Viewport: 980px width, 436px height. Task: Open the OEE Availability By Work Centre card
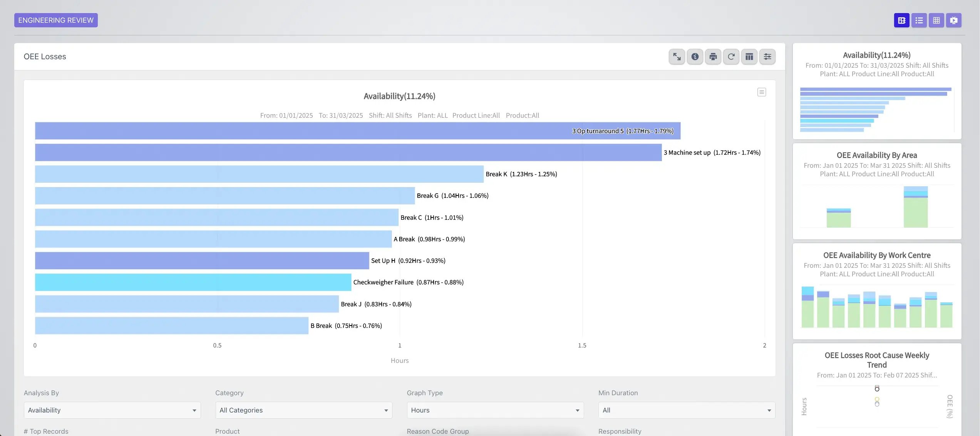876,292
